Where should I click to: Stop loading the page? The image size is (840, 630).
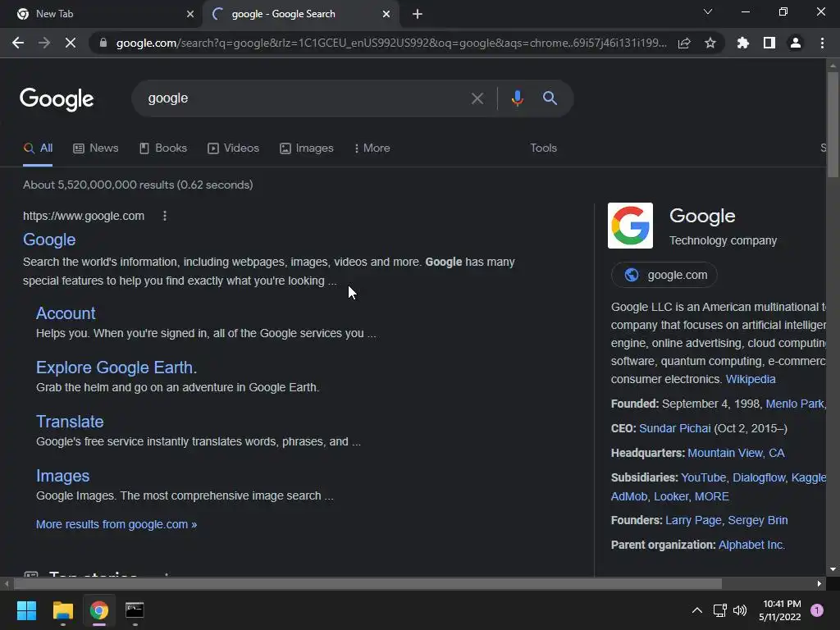71,43
